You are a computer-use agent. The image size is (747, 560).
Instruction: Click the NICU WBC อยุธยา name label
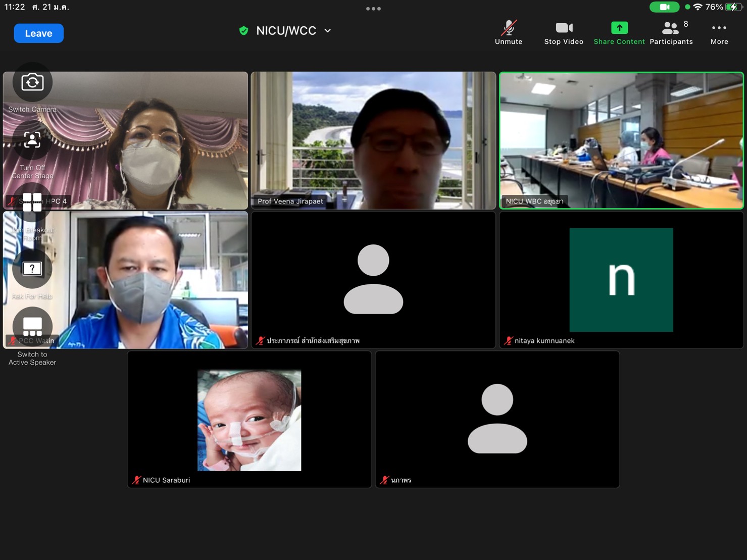click(x=535, y=201)
